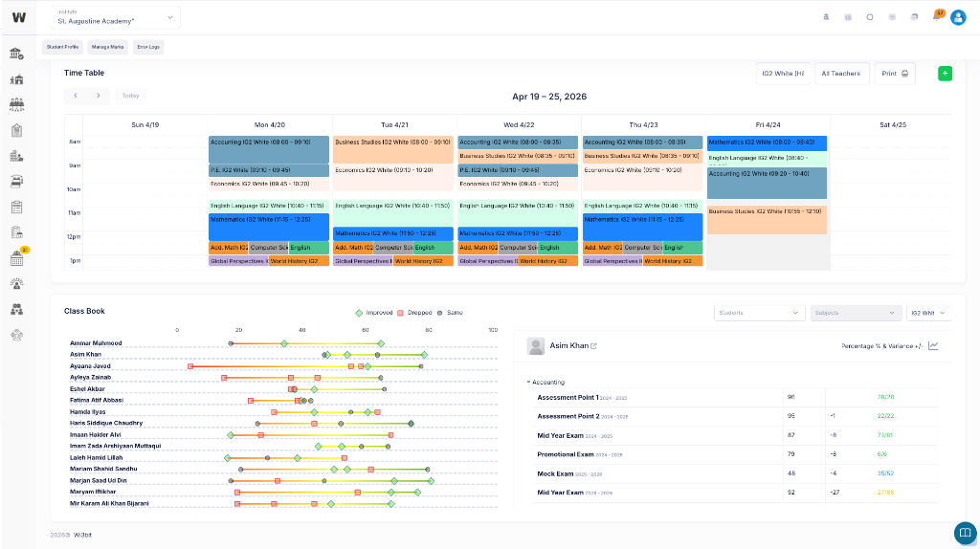The image size is (980, 549).
Task: Select student Ayaana Javed
Action: (x=90, y=366)
